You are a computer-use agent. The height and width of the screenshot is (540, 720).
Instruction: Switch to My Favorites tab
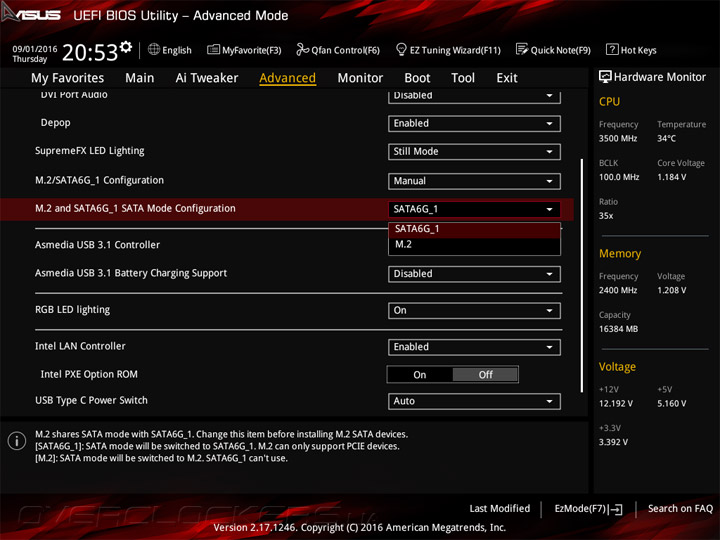coord(68,78)
